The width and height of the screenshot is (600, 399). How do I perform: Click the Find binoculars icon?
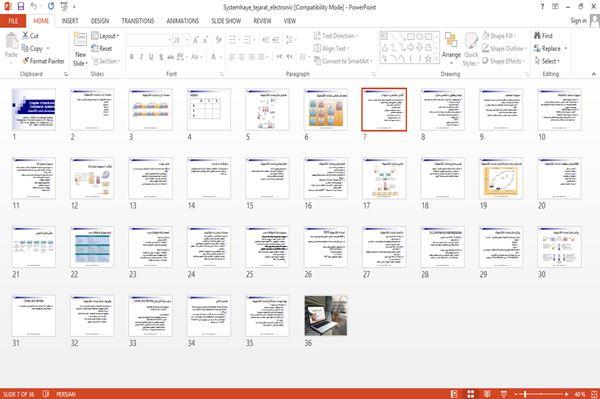(537, 36)
